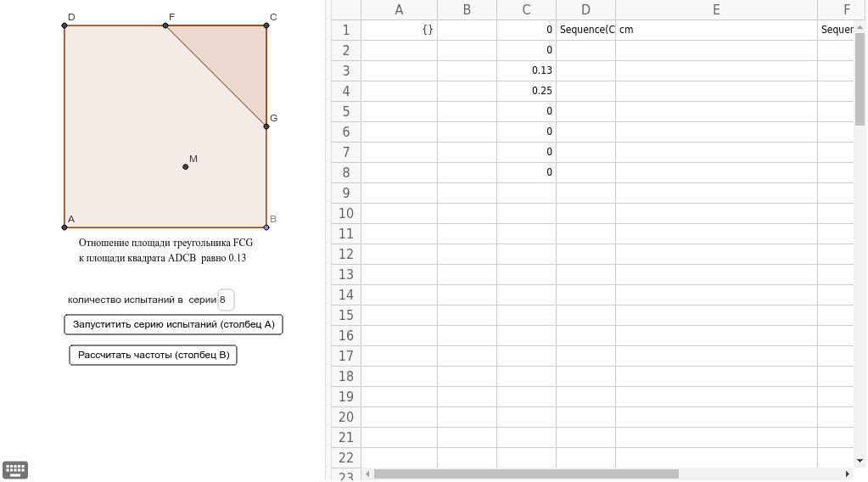This screenshot has height=482, width=868.
Task: Select point F on the top side
Action: click(x=165, y=25)
